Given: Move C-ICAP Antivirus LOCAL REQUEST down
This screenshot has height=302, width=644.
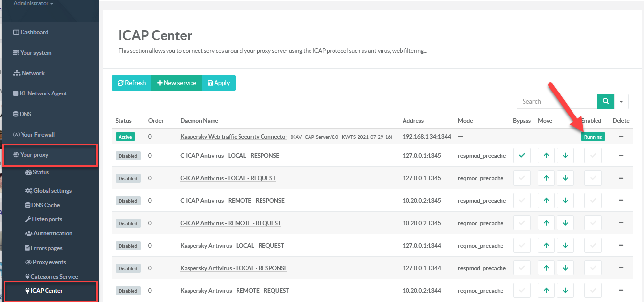Looking at the screenshot, I should (565, 178).
